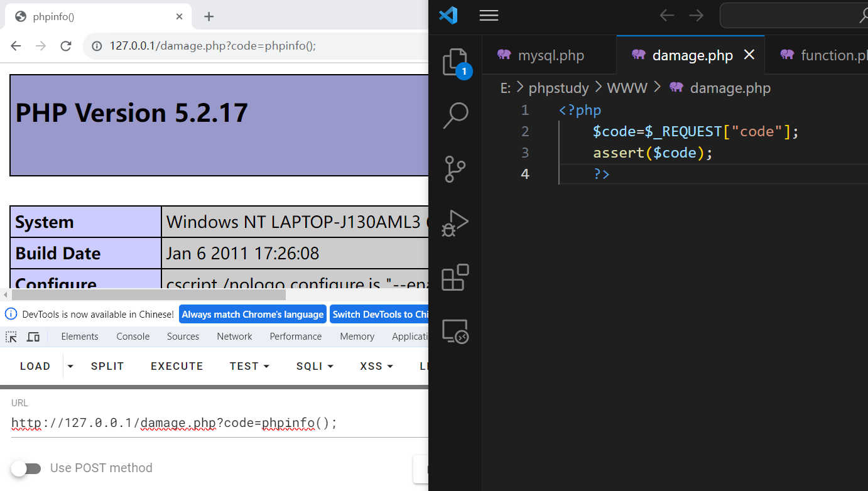Image resolution: width=868 pixels, height=491 pixels.
Task: Open a new Chrome tab
Action: pos(209,16)
